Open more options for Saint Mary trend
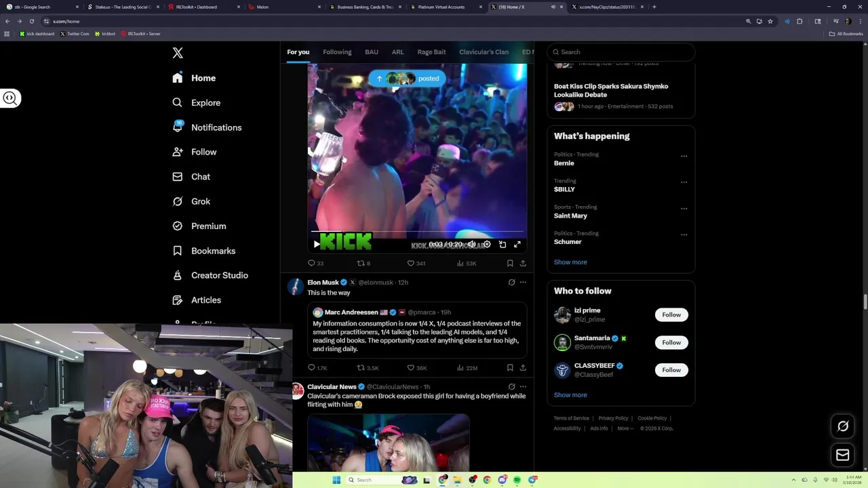 [684, 209]
